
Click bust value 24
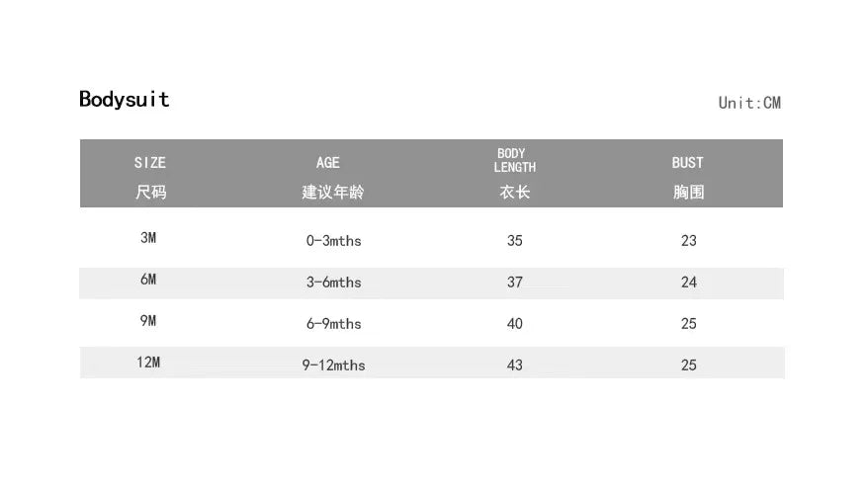pyautogui.click(x=689, y=283)
